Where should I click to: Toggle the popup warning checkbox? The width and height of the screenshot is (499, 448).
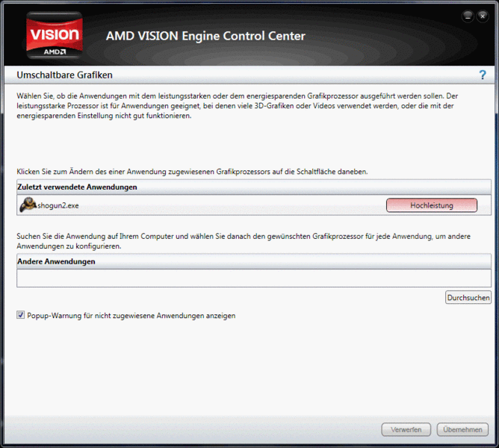[x=20, y=316]
